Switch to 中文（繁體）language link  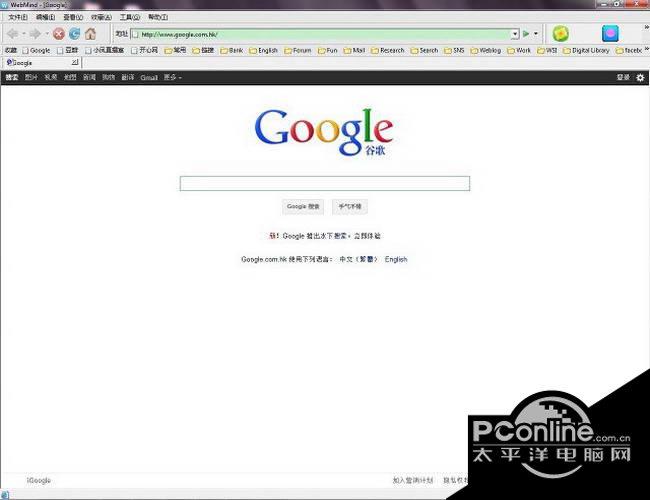(x=358, y=260)
